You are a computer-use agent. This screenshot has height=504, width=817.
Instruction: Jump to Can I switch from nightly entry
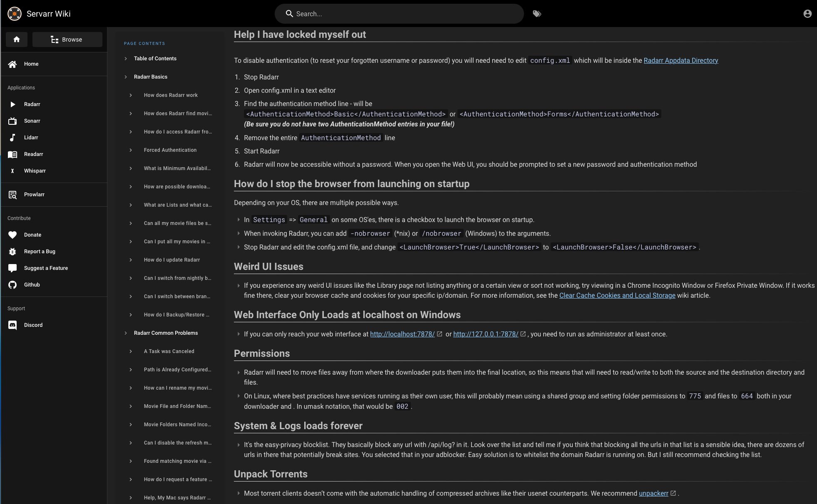[x=177, y=278]
